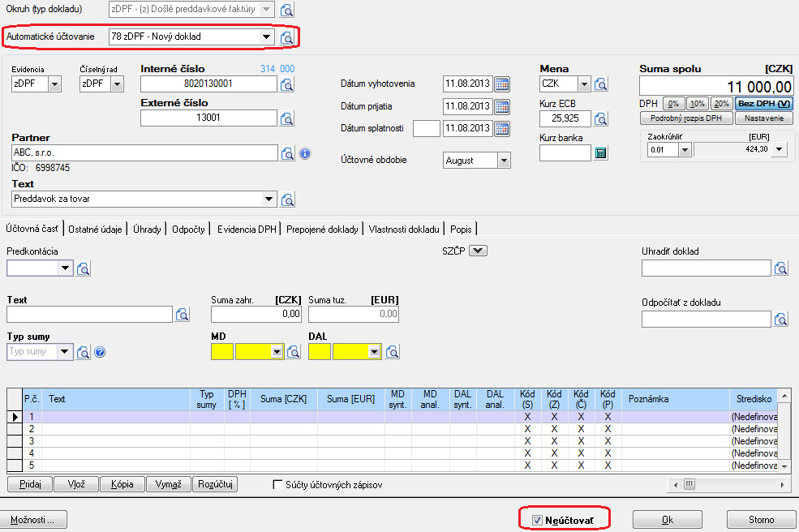Image resolution: width=799 pixels, height=532 pixels.
Task: Click Možnosti button
Action: (x=32, y=520)
